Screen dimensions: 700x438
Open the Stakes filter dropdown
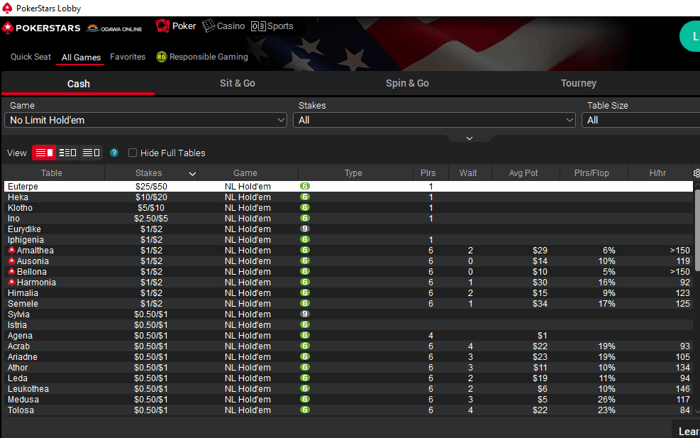click(434, 120)
